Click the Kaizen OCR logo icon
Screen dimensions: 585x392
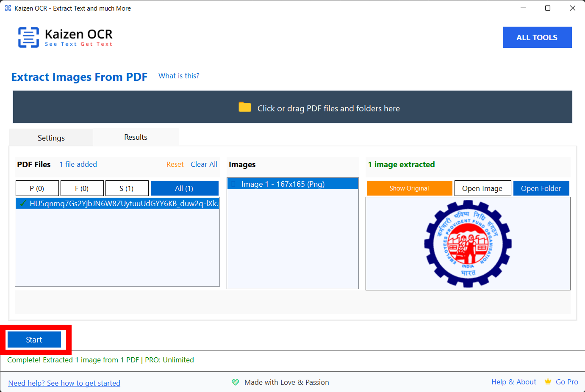point(28,37)
